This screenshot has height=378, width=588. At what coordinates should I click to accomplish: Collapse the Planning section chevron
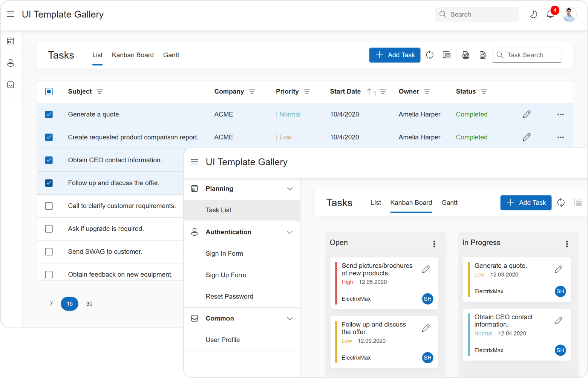pyautogui.click(x=289, y=189)
